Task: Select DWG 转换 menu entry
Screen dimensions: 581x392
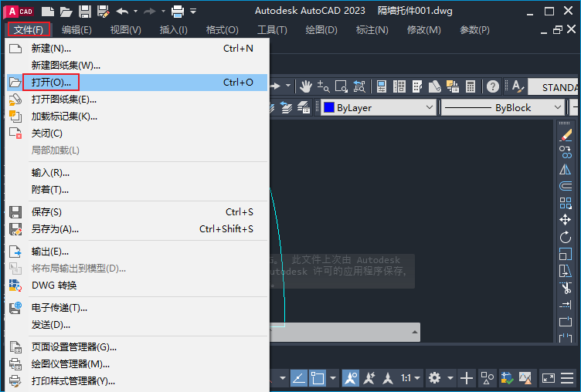Action: point(137,286)
